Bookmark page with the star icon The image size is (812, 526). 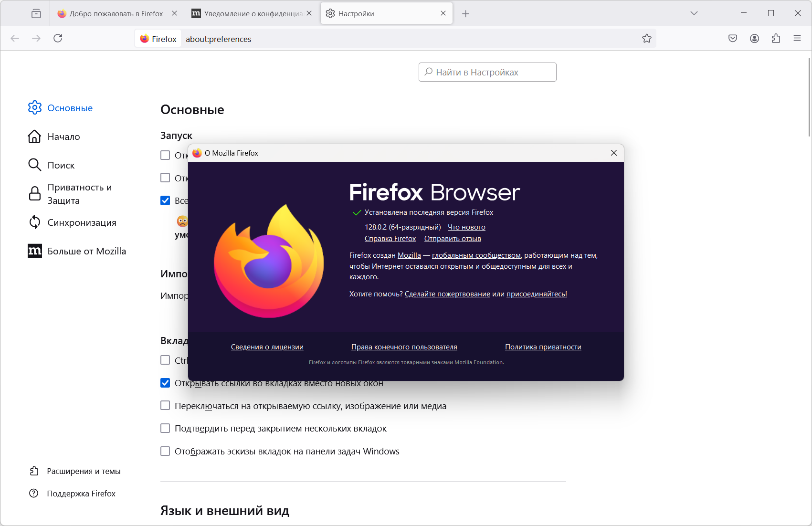pyautogui.click(x=647, y=38)
